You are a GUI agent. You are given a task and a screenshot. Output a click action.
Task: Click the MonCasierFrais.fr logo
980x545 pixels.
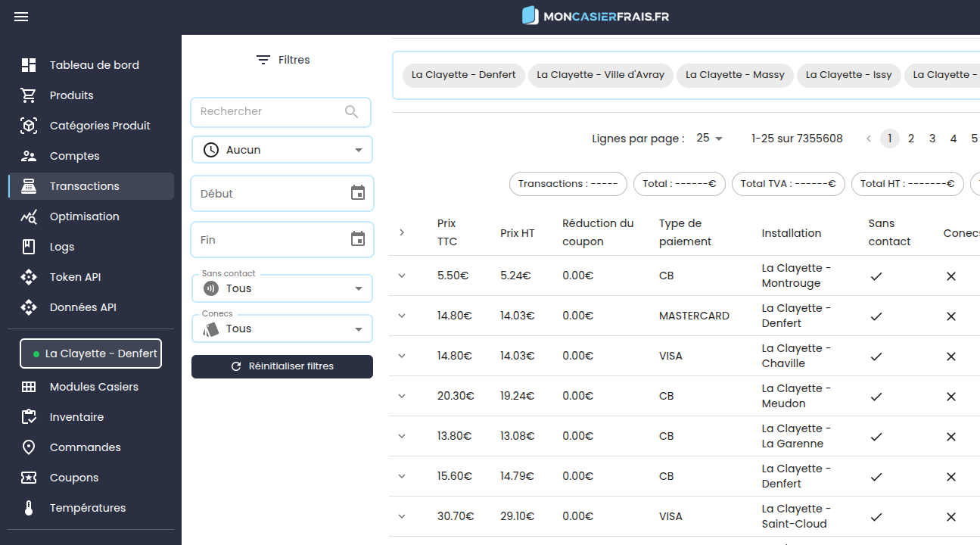click(596, 16)
